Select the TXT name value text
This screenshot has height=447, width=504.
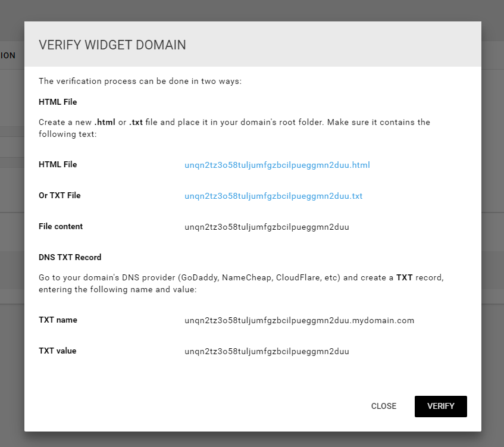[x=299, y=320]
